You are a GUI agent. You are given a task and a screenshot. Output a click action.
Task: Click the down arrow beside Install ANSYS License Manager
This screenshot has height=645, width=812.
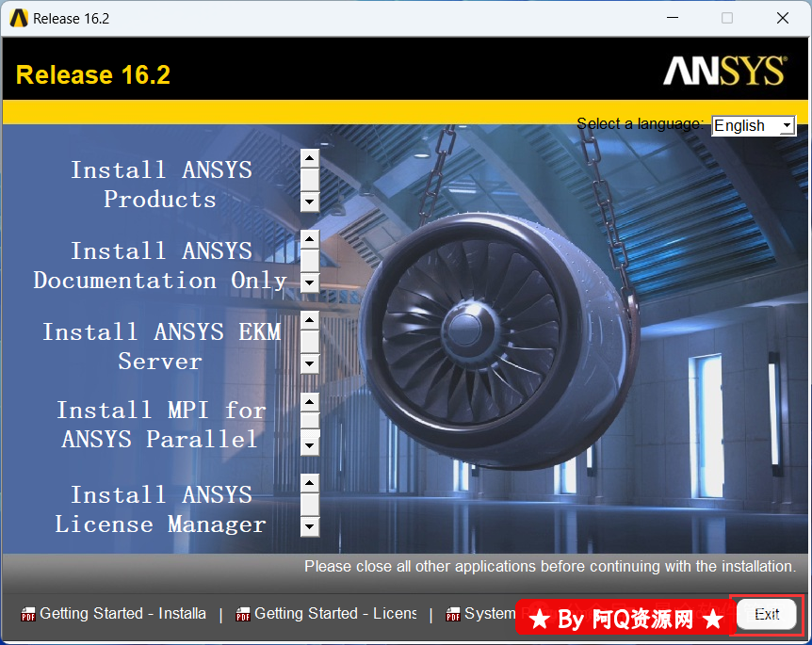point(310,527)
